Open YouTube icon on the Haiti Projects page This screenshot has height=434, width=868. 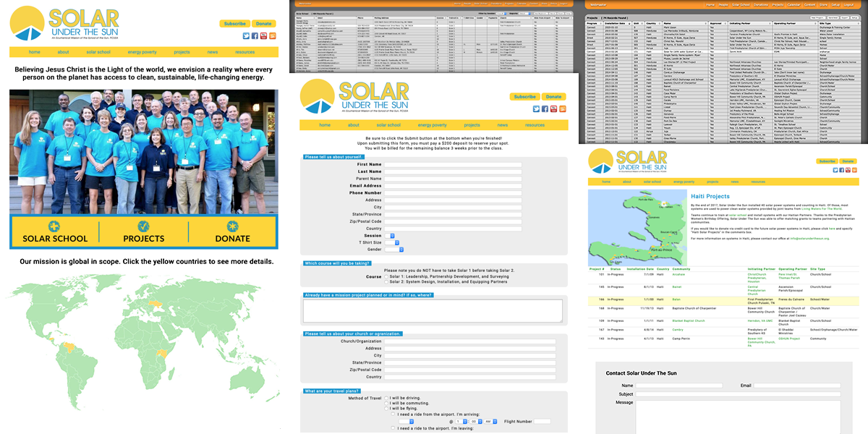(x=848, y=170)
